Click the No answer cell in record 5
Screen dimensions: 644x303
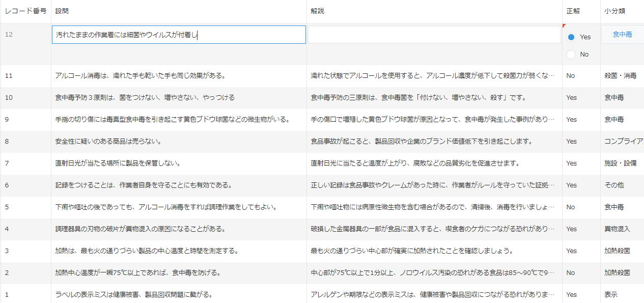click(x=571, y=207)
